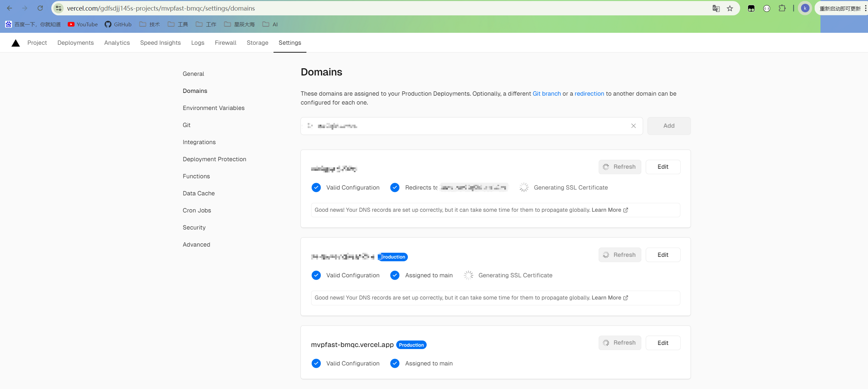The height and width of the screenshot is (389, 868).
Task: Open the browser extensions puzzle icon
Action: click(782, 9)
